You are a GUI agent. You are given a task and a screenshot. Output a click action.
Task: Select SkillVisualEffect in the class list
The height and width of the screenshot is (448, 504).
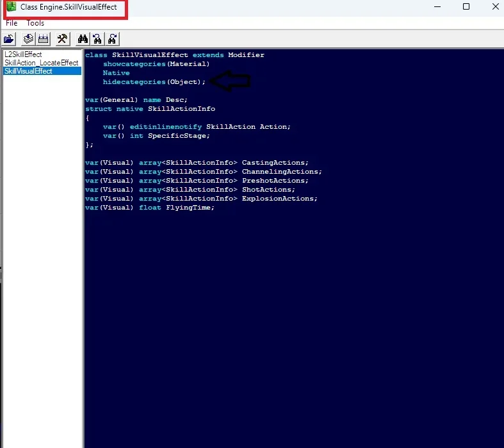42,71
